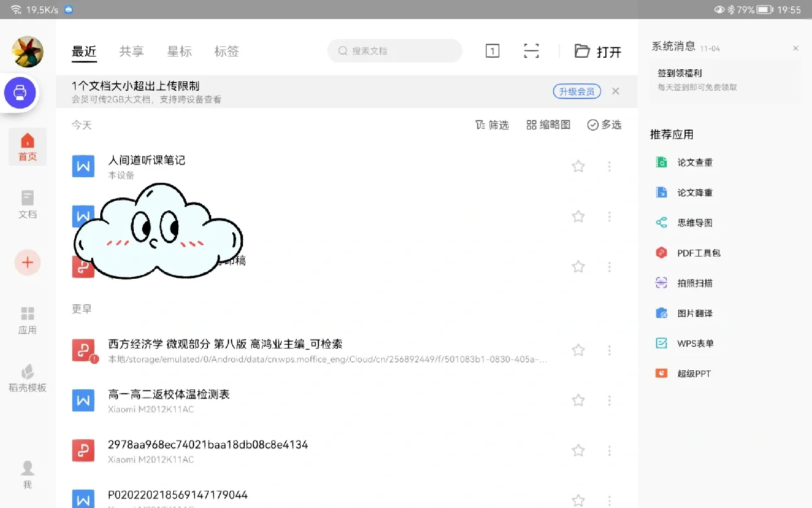Focus the 搜索文档 search field

click(395, 51)
